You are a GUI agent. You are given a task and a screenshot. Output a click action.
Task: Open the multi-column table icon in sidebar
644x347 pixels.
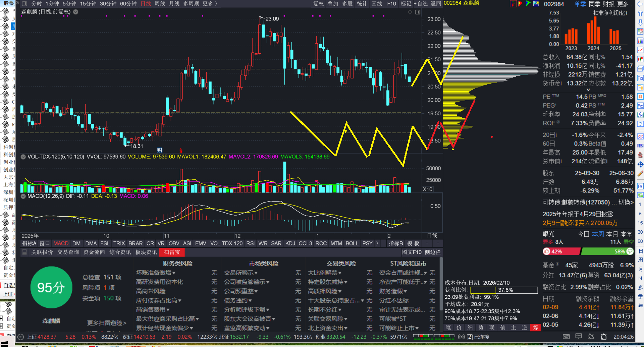tap(640, 41)
